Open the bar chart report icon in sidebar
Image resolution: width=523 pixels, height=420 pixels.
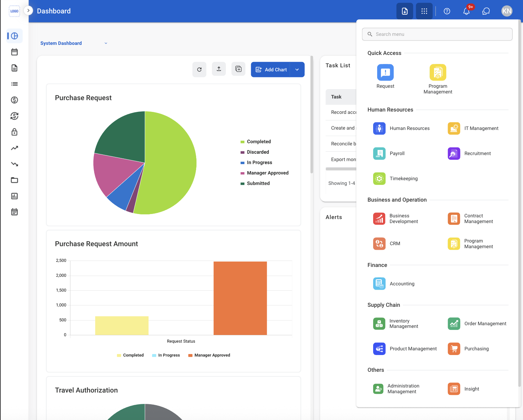click(14, 196)
